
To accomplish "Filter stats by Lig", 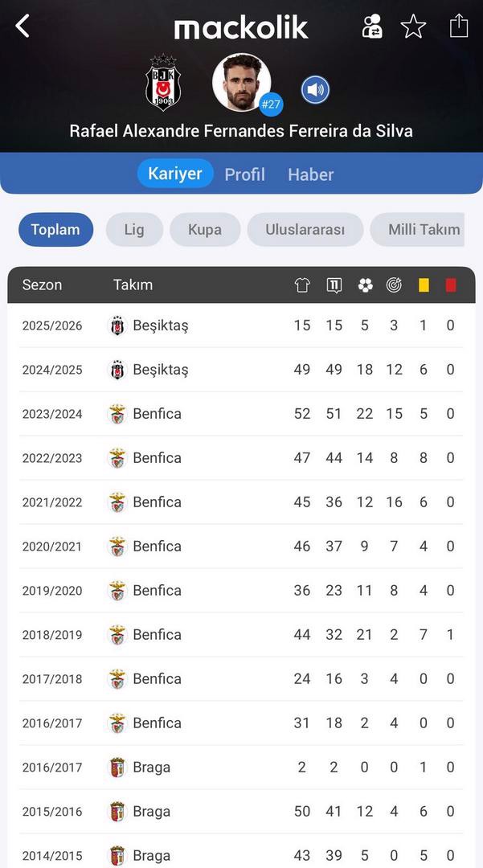I will pyautogui.click(x=134, y=230).
